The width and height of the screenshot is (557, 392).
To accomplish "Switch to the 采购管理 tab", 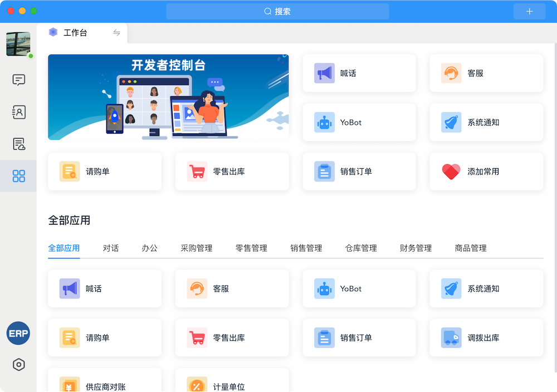I will (x=196, y=248).
